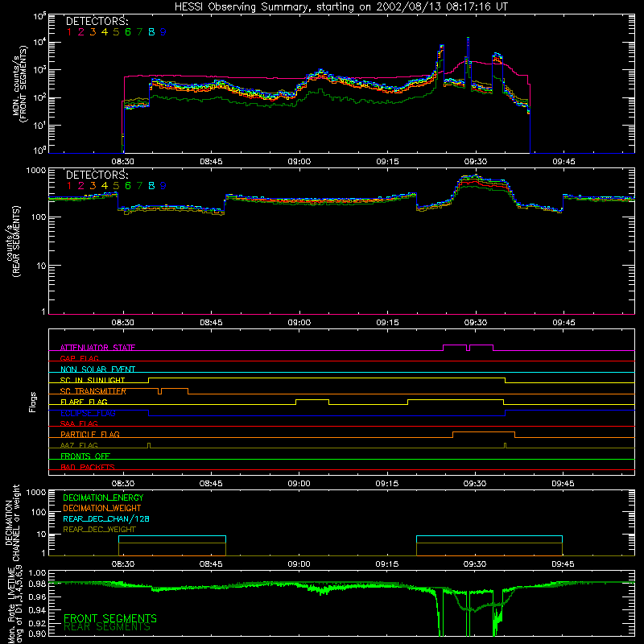Viewport: 644px width, 644px height.
Task: Click the HESSI Observing Summary title
Action: 341,6
